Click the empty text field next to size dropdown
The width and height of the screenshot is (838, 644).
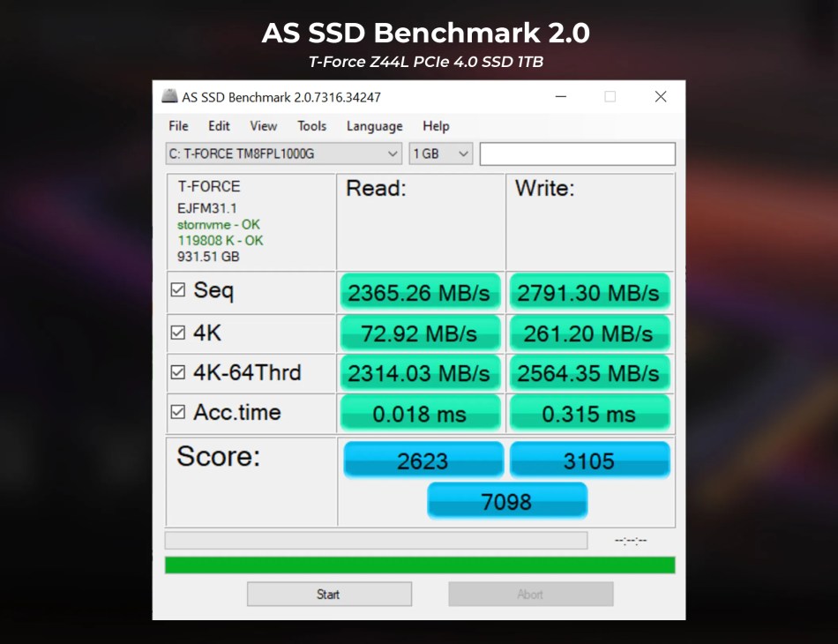[x=578, y=154]
